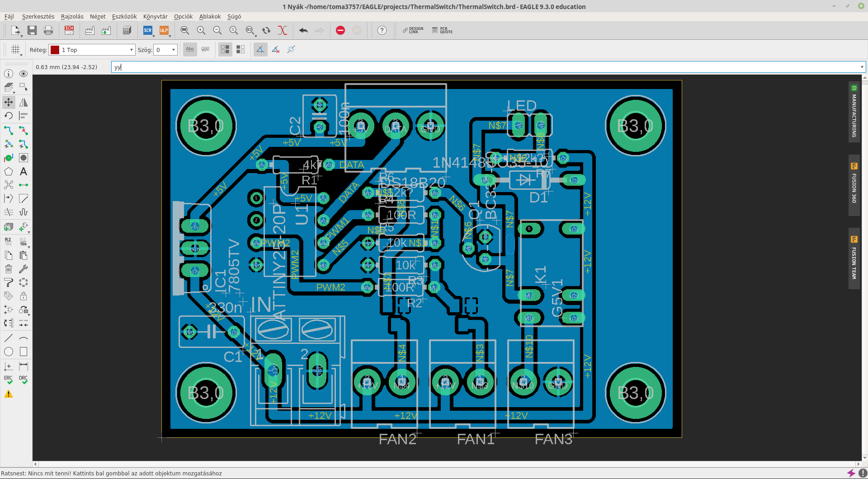Open the Rajzolás menu
The width and height of the screenshot is (868, 479).
[72, 16]
